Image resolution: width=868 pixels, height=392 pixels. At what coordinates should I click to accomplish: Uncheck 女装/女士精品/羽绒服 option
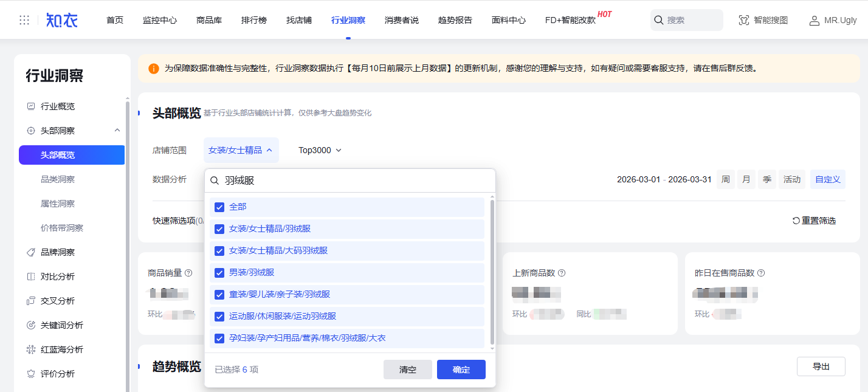(x=219, y=229)
